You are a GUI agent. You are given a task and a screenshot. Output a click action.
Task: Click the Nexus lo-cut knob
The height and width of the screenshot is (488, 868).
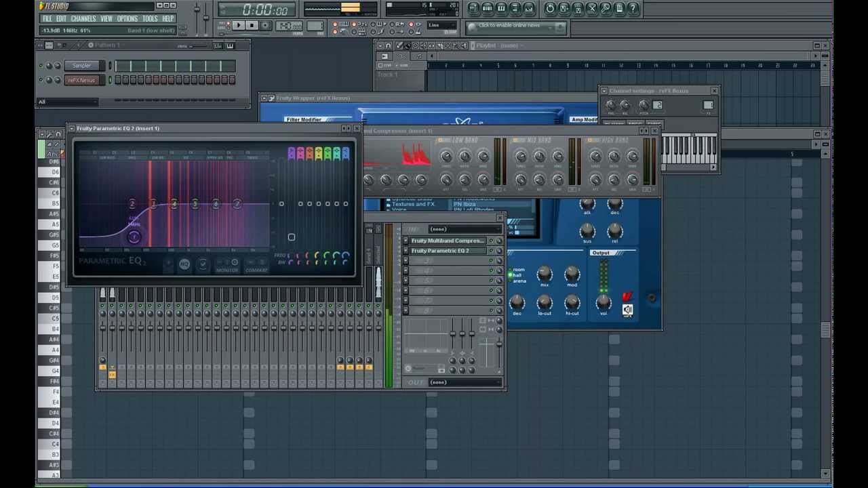point(545,302)
